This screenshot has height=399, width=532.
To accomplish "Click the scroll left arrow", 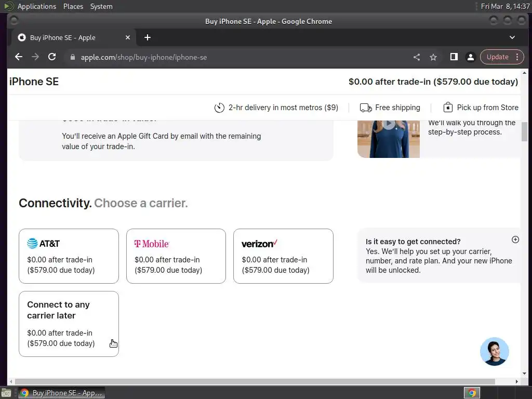I will [x=11, y=382].
